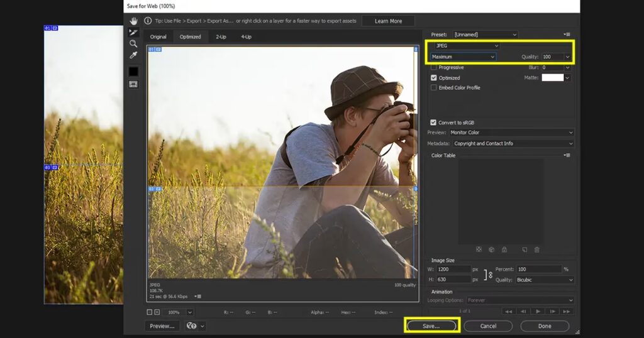Viewport: 644px width, 338px height.
Task: Toggle slices visibility icon
Action: tap(133, 84)
